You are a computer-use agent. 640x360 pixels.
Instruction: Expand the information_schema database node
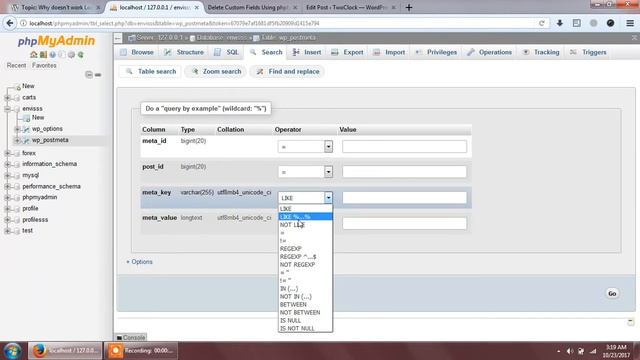click(7, 164)
